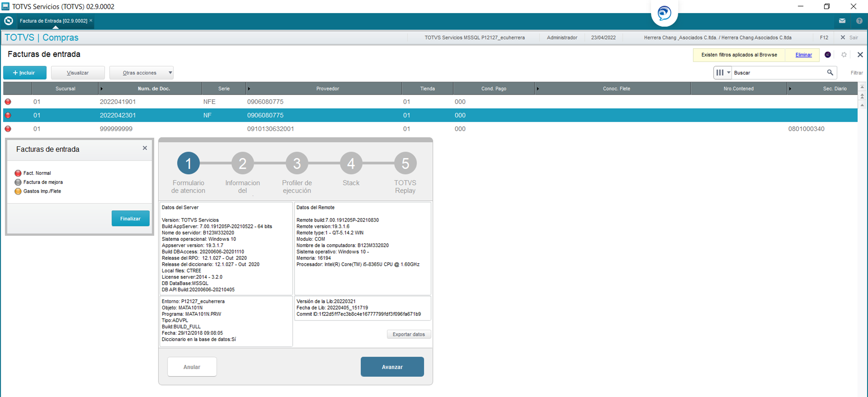Viewport: 868px width, 397px height.
Task: Switch to the Factura de Entrada tab
Action: 53,21
